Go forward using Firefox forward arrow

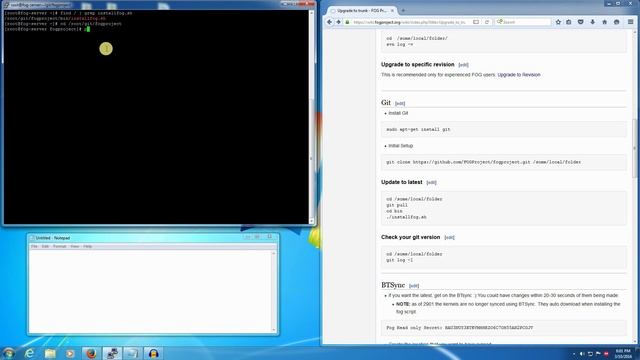click(x=338, y=22)
